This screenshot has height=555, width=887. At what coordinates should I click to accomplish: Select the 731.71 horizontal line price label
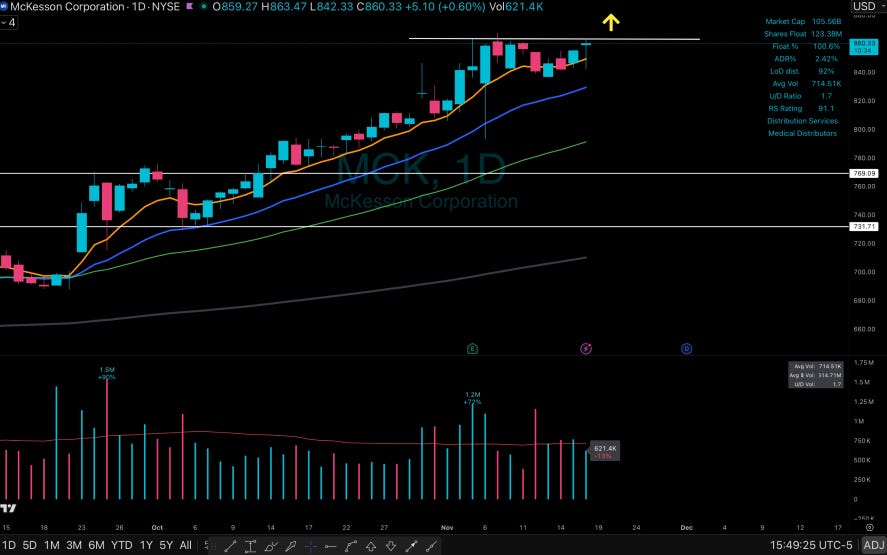click(864, 226)
